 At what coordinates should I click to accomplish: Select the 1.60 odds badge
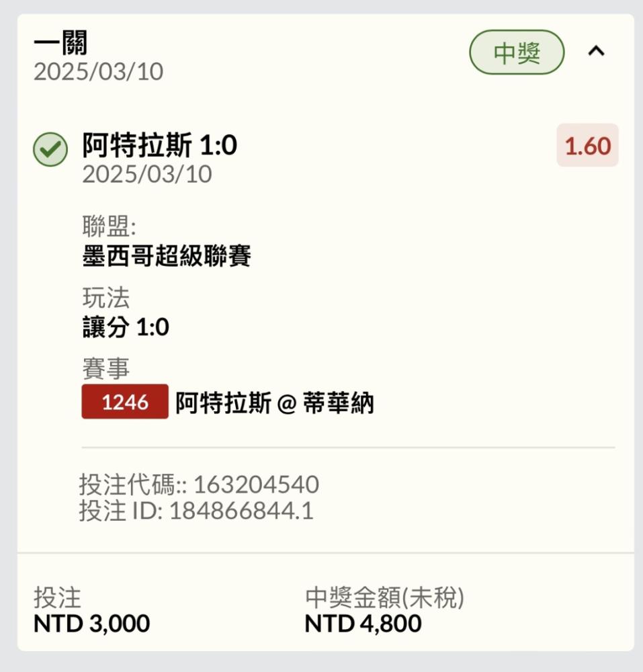tap(587, 145)
